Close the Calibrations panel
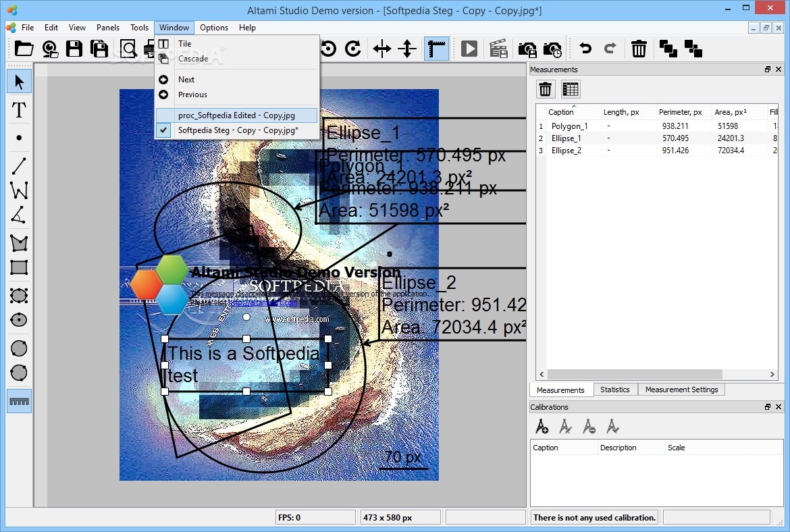The height and width of the screenshot is (532, 790). click(779, 406)
